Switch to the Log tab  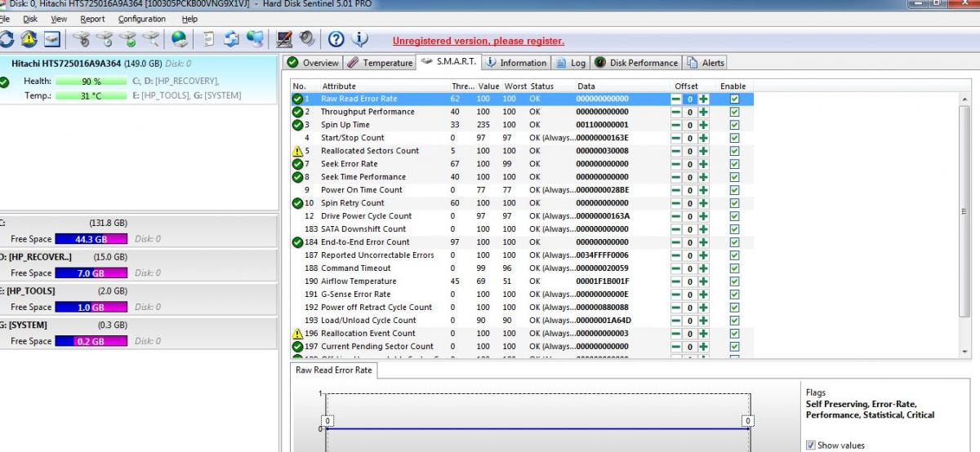[x=571, y=63]
